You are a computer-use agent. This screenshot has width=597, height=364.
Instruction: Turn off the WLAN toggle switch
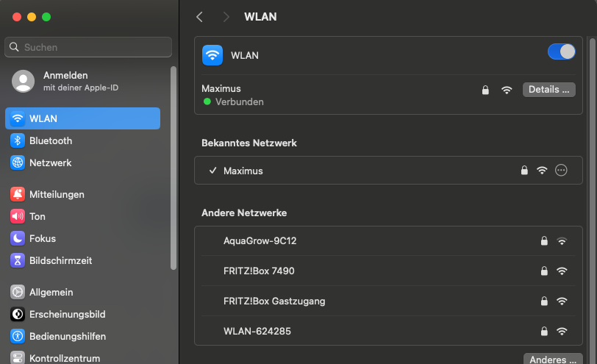pos(562,51)
